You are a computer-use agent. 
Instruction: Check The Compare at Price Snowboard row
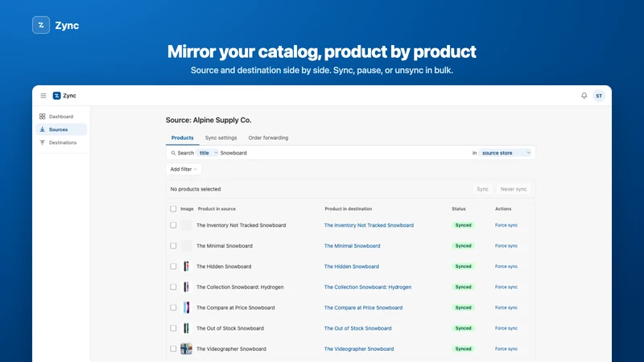pos(173,307)
